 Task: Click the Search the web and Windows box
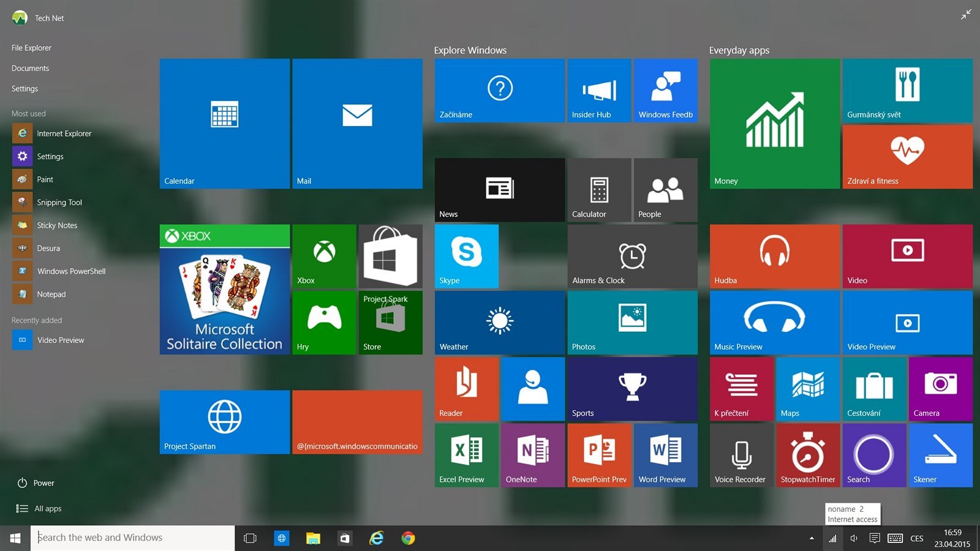[x=132, y=538]
